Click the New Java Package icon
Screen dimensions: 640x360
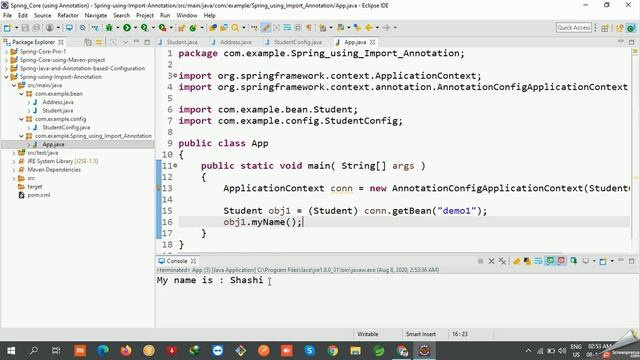pos(182,28)
